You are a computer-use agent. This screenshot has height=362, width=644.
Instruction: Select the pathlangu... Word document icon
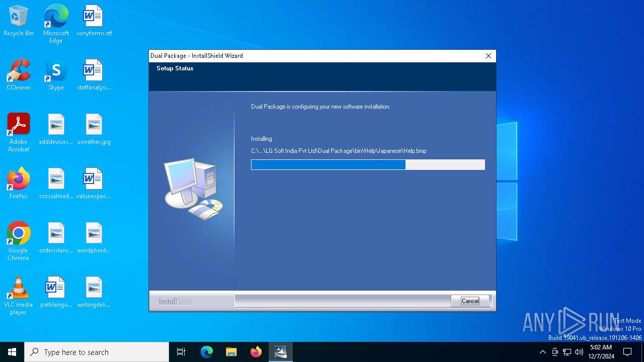pos(56,292)
